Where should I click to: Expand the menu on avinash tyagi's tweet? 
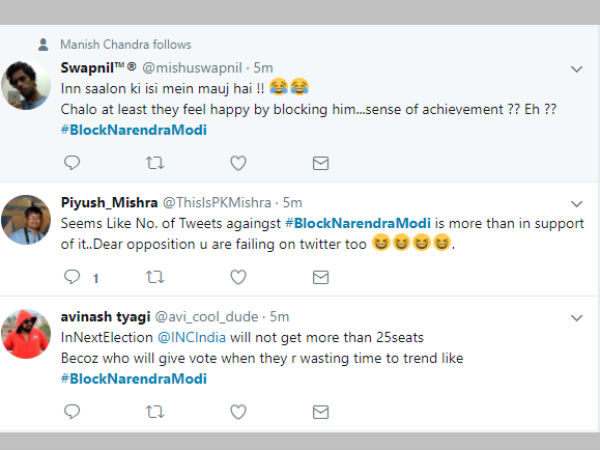(576, 317)
